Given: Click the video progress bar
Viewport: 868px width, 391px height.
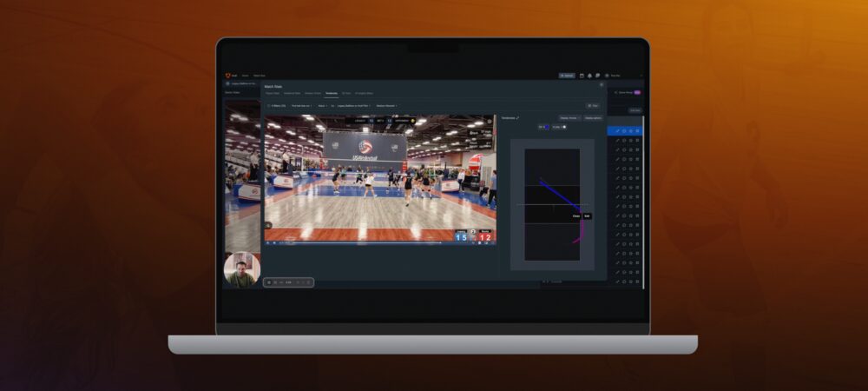Looking at the screenshot, I should (x=365, y=242).
